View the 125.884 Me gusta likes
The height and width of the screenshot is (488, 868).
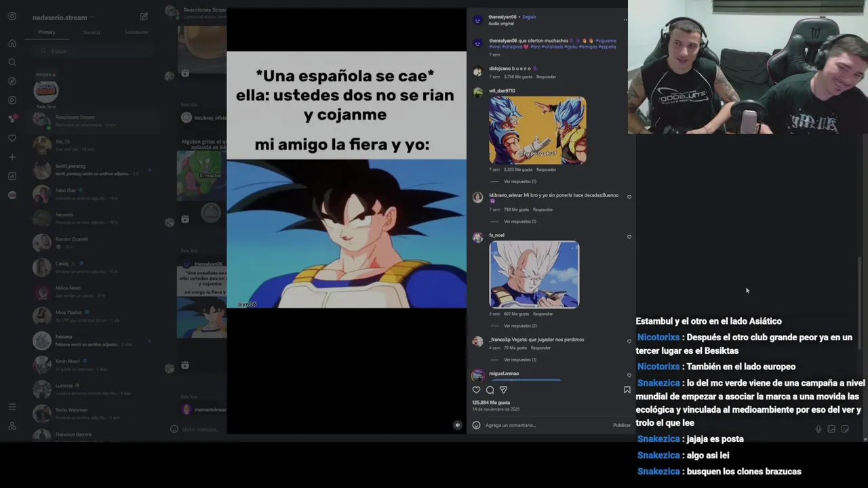tap(491, 403)
